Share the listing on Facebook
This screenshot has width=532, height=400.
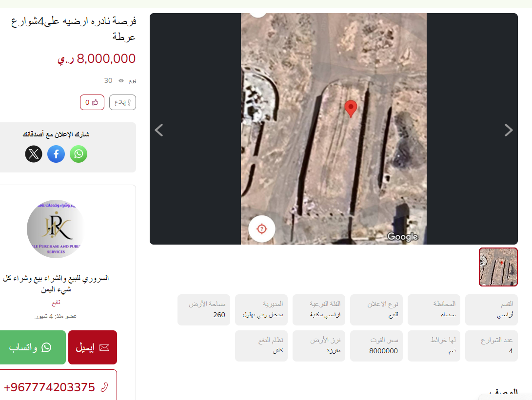(56, 154)
